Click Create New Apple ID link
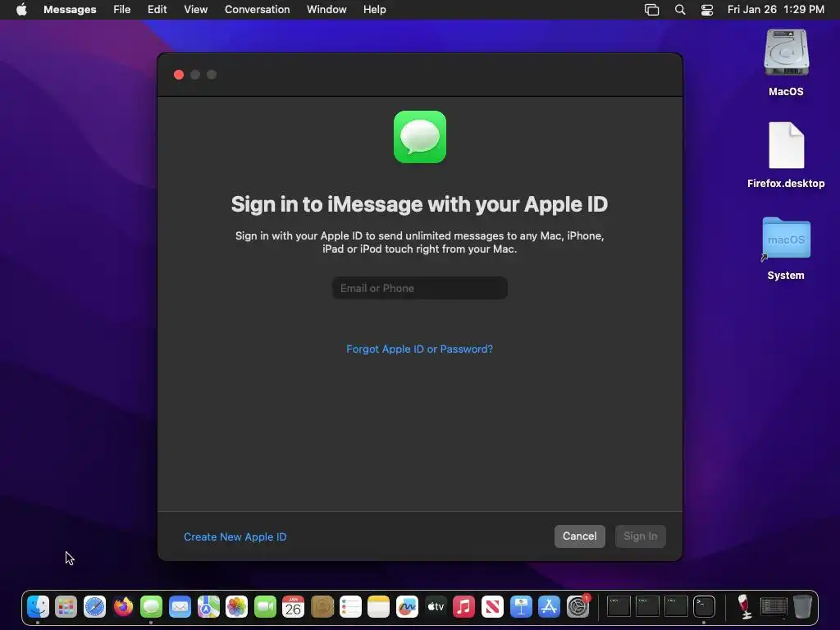Image resolution: width=840 pixels, height=630 pixels. (x=235, y=536)
